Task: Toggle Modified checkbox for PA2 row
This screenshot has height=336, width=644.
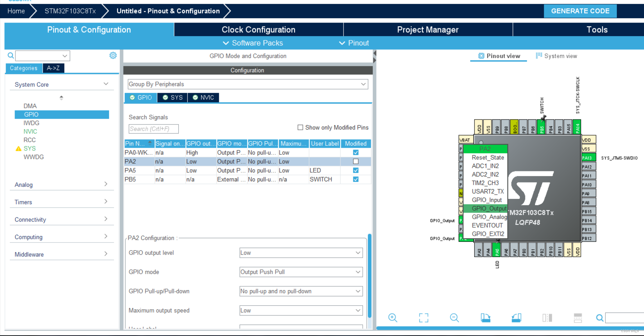Action: pyautogui.click(x=356, y=161)
